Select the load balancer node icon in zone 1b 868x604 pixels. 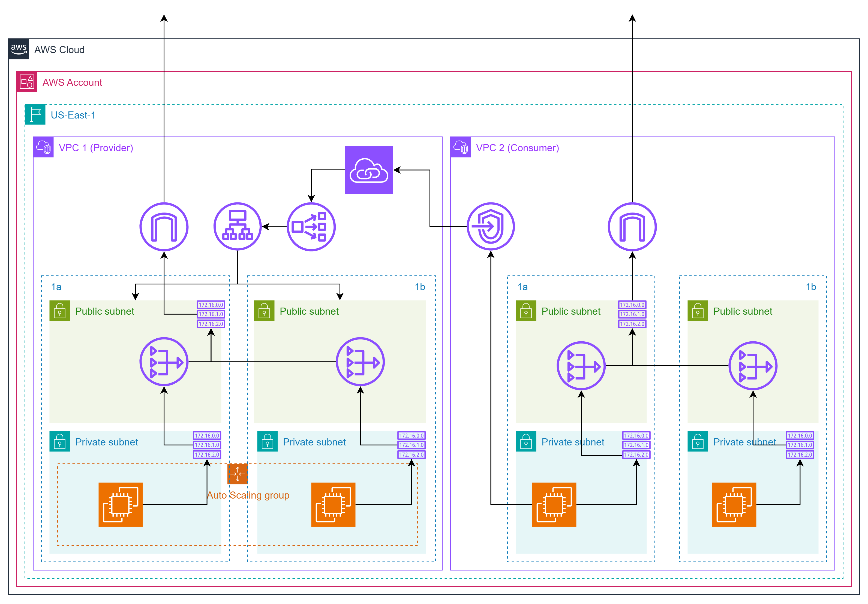pyautogui.click(x=360, y=362)
